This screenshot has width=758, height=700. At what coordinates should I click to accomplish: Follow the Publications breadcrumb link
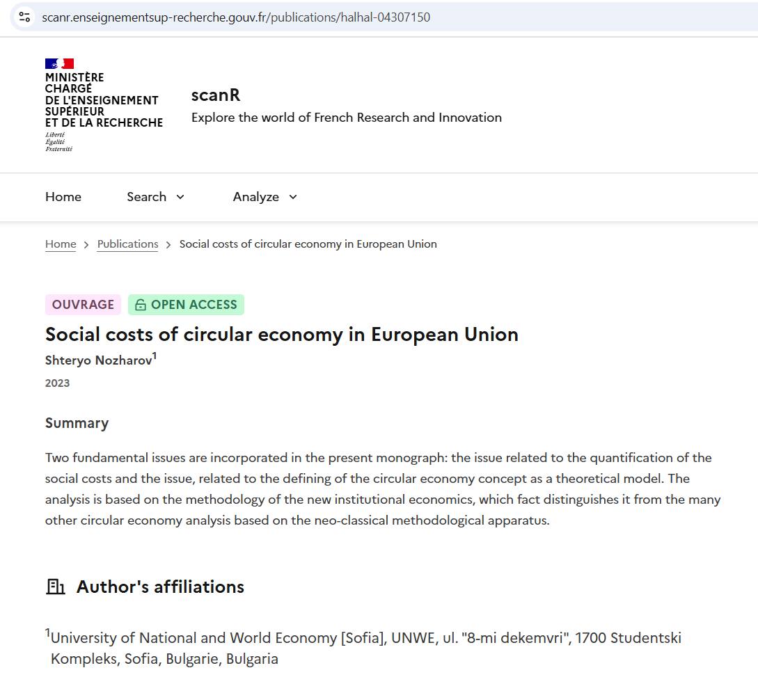[x=127, y=244]
